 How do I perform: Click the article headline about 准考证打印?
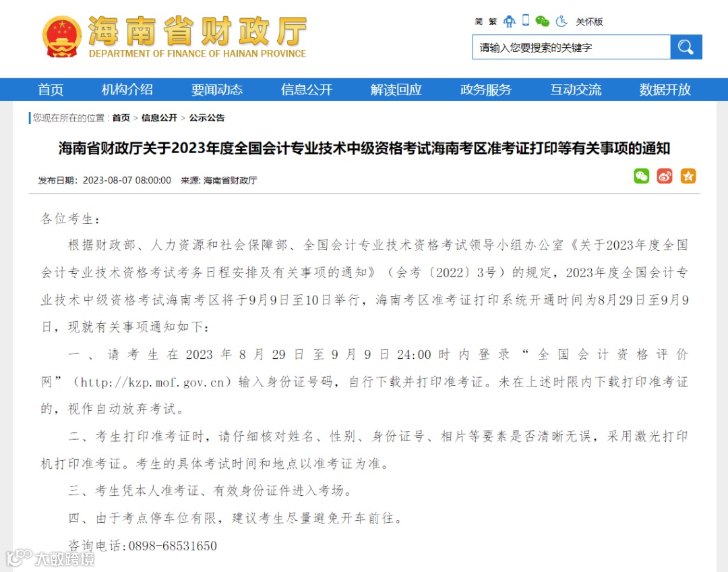pyautogui.click(x=364, y=148)
